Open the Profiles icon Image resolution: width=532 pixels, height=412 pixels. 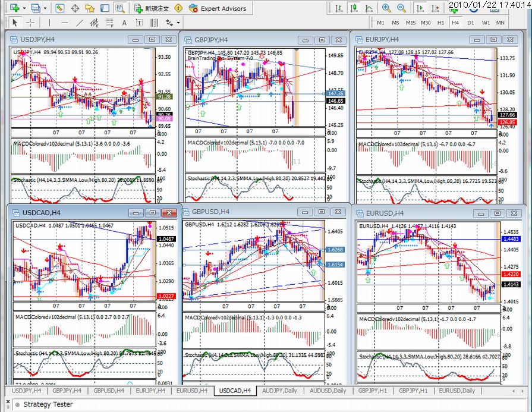[35, 8]
